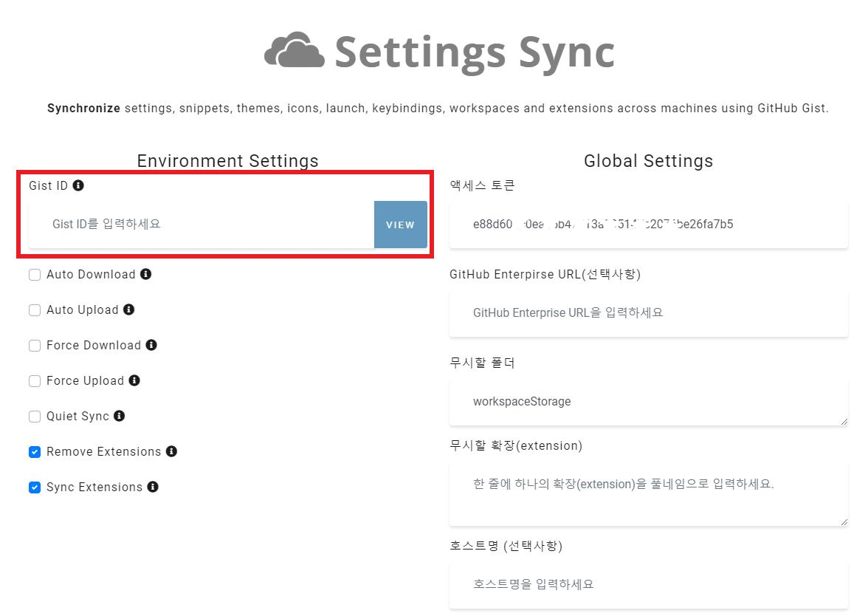Click the Gist ID label text
868x616 pixels.
(x=48, y=185)
